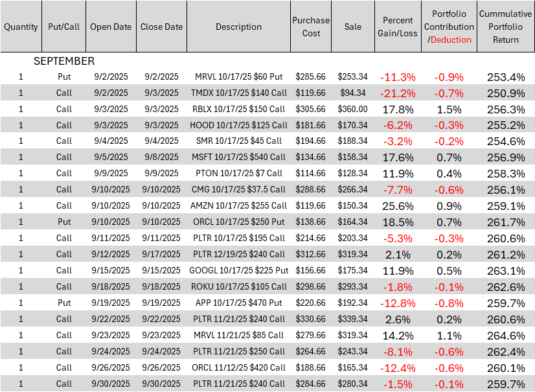535x392 pixels.
Task: Select the $312.66 purchase cost cell
Action: tap(310, 254)
